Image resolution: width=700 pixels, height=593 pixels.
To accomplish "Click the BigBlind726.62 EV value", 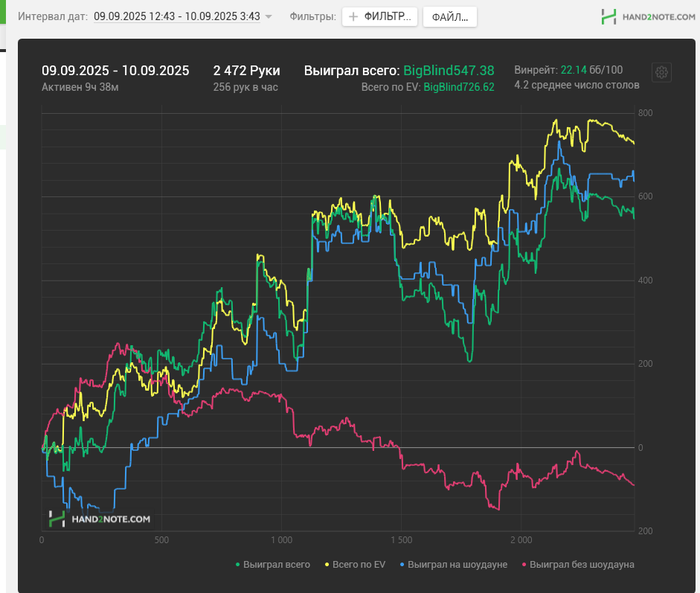I will (x=459, y=87).
